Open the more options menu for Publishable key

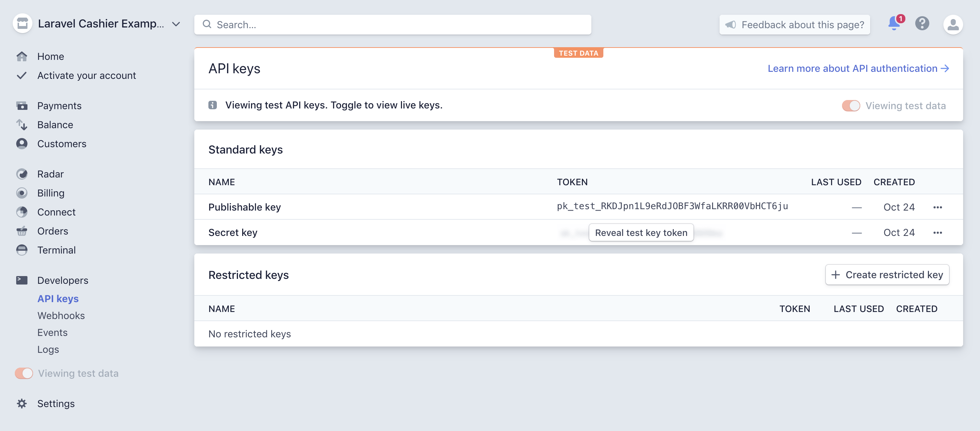pos(937,207)
